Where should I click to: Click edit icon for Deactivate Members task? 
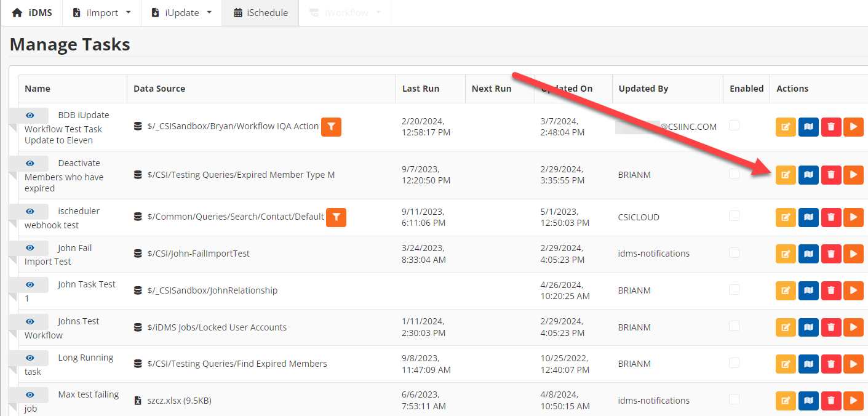786,175
